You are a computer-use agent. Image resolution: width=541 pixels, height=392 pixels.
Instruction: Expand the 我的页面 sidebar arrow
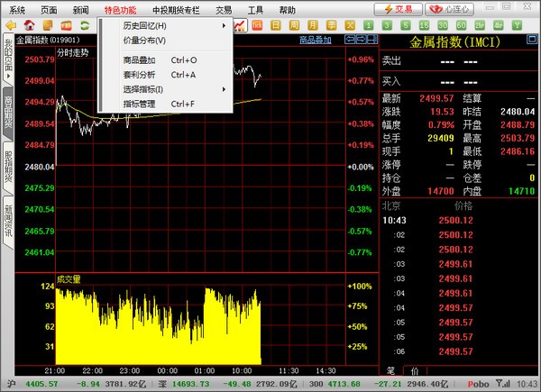8,76
